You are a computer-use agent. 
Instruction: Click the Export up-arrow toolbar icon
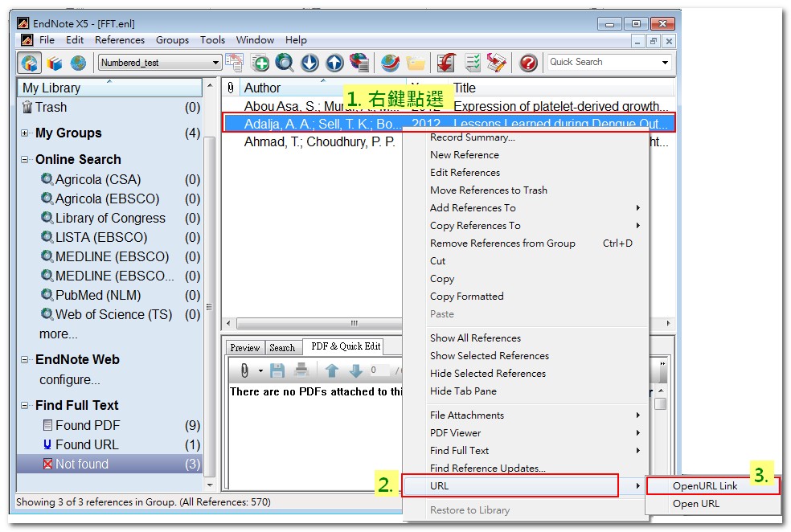(x=334, y=63)
